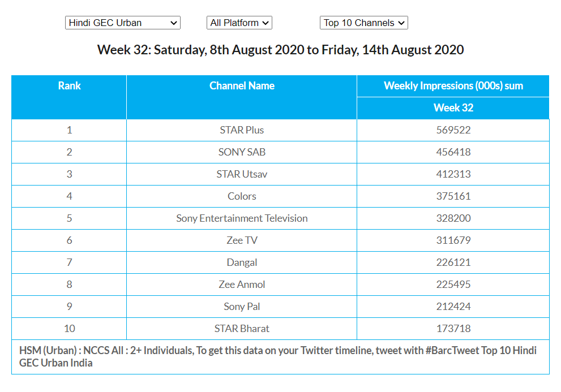This screenshot has height=392, width=561.
Task: Open the Hindi GEC Urban dropdown
Action: pyautogui.click(x=122, y=23)
